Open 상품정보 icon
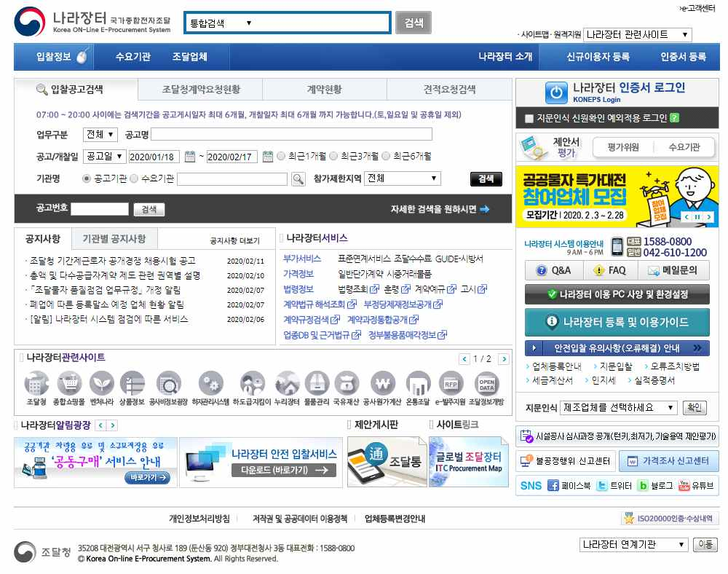The width and height of the screenshot is (728, 574). tap(132, 385)
